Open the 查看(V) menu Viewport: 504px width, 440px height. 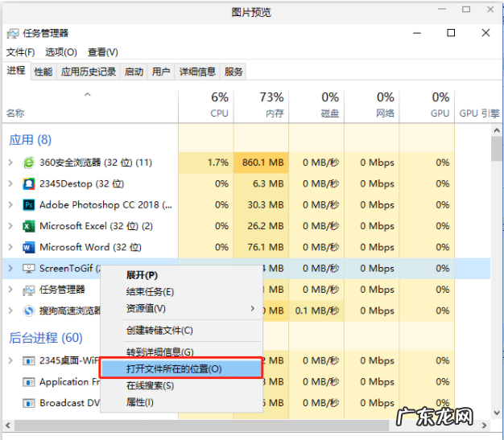(103, 52)
